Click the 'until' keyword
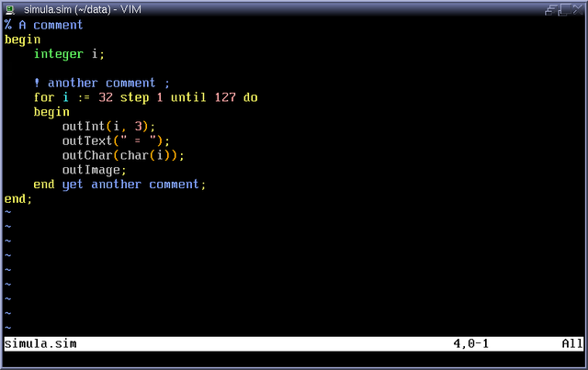The image size is (588, 370). pyautogui.click(x=188, y=97)
